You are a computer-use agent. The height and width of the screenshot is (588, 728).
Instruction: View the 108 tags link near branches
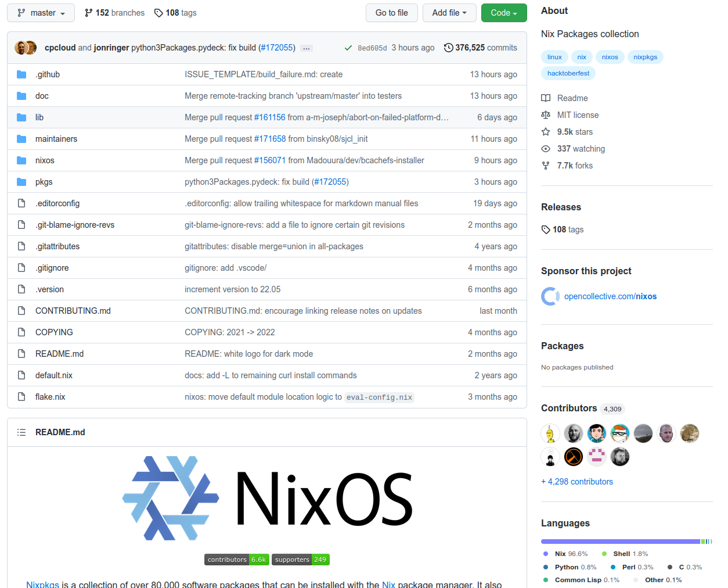pos(175,13)
